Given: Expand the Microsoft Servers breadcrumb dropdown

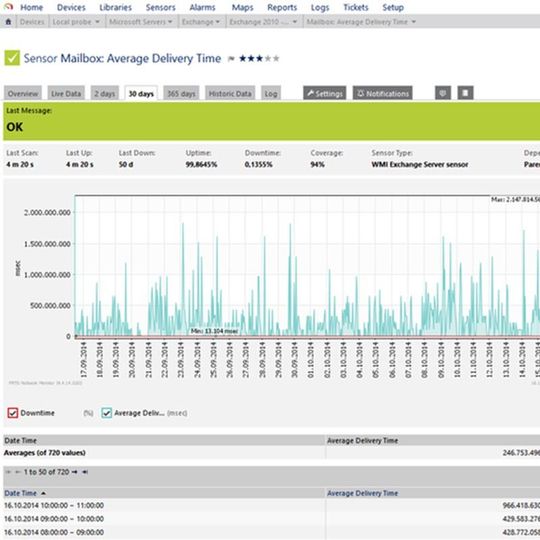Looking at the screenshot, I should (170, 22).
